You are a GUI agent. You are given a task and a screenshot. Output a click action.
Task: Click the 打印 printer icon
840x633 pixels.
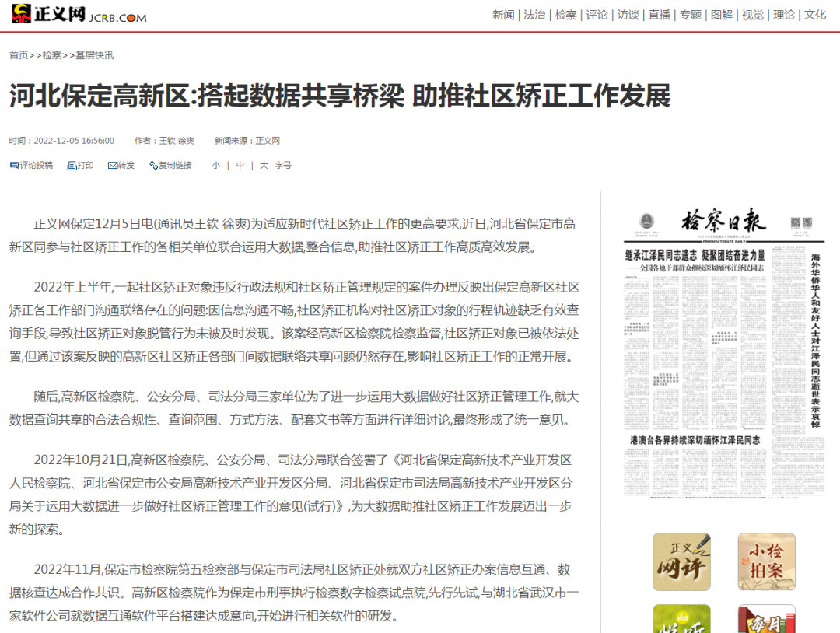coord(72,166)
